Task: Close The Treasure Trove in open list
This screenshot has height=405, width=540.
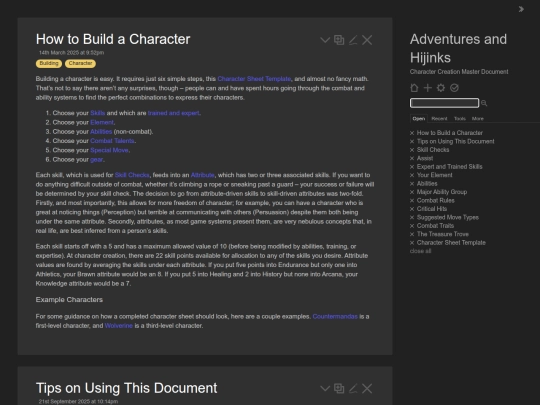Action: click(412, 234)
